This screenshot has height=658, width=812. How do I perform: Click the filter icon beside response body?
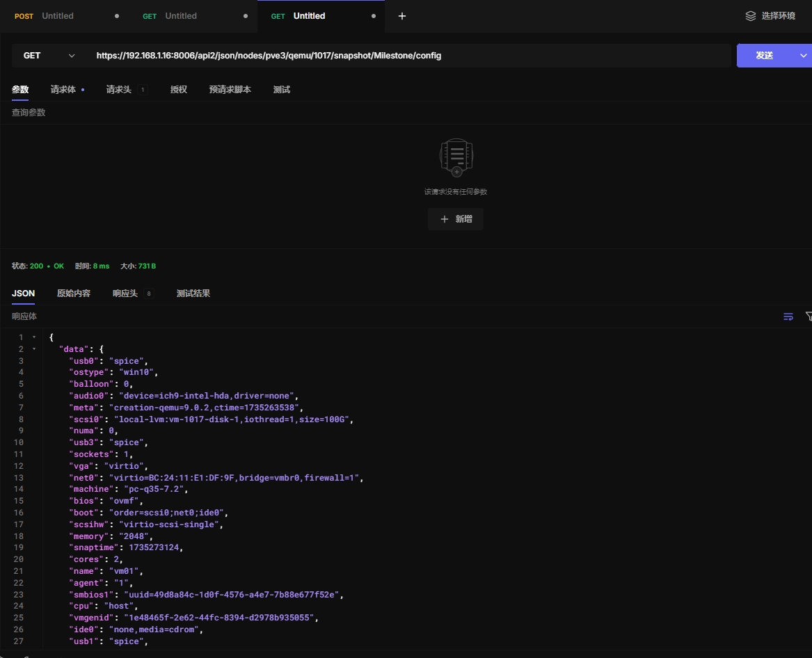(x=808, y=316)
